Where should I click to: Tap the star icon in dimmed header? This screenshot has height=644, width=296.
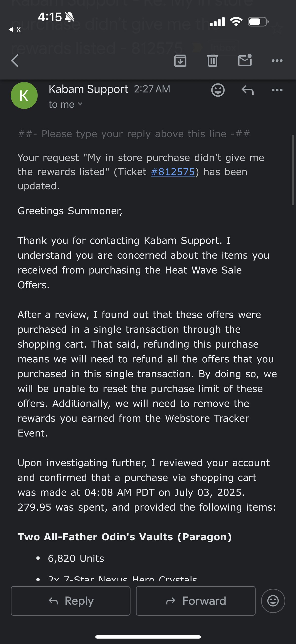pyautogui.click(x=277, y=29)
